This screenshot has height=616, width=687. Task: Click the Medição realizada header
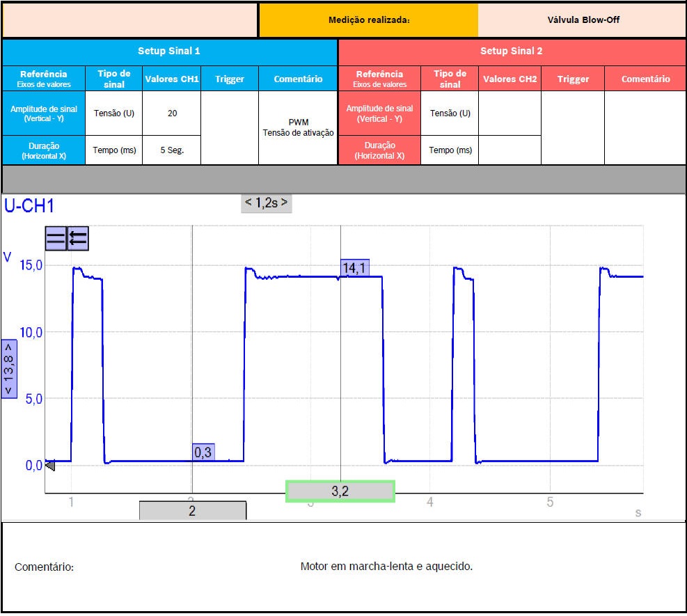pyautogui.click(x=368, y=20)
